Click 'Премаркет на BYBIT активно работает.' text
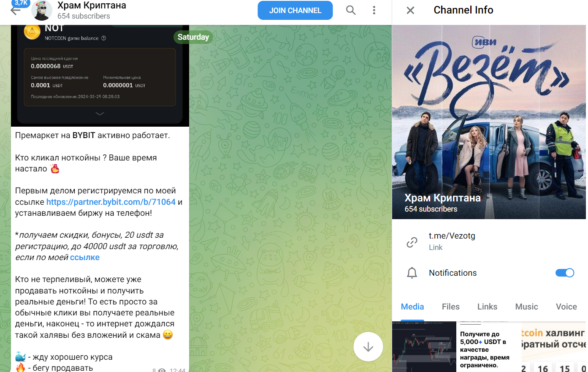Image resolution: width=588 pixels, height=372 pixels. (x=92, y=136)
